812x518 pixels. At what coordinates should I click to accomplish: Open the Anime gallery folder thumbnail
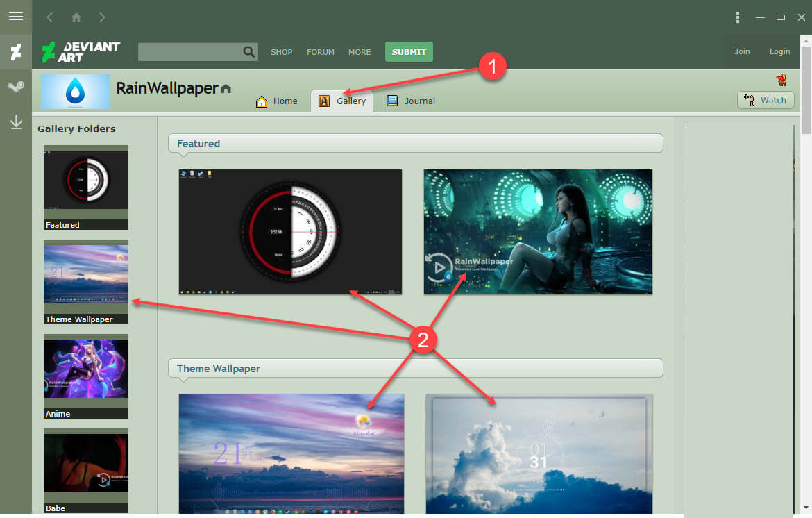86,376
